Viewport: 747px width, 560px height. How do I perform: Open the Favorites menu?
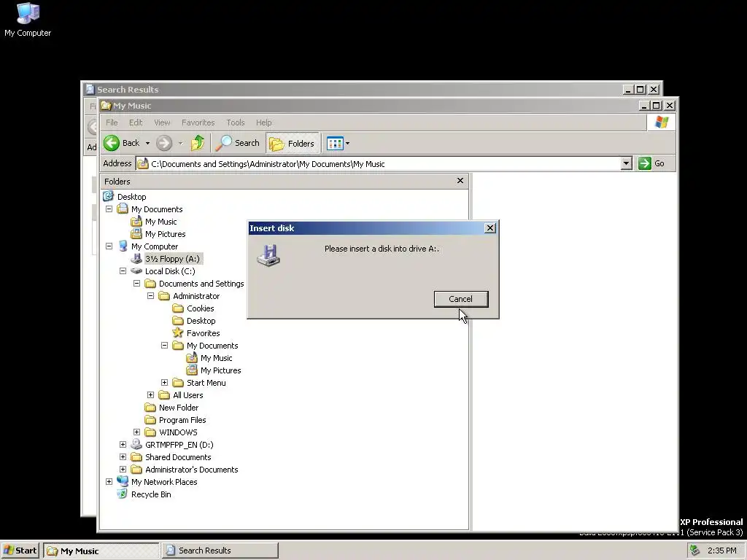point(198,122)
